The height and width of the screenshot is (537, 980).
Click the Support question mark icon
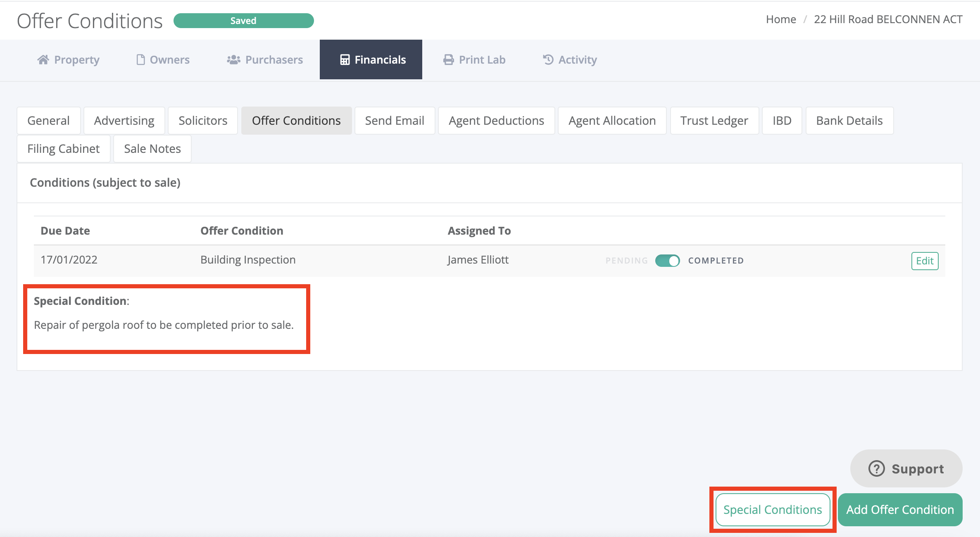click(x=876, y=469)
